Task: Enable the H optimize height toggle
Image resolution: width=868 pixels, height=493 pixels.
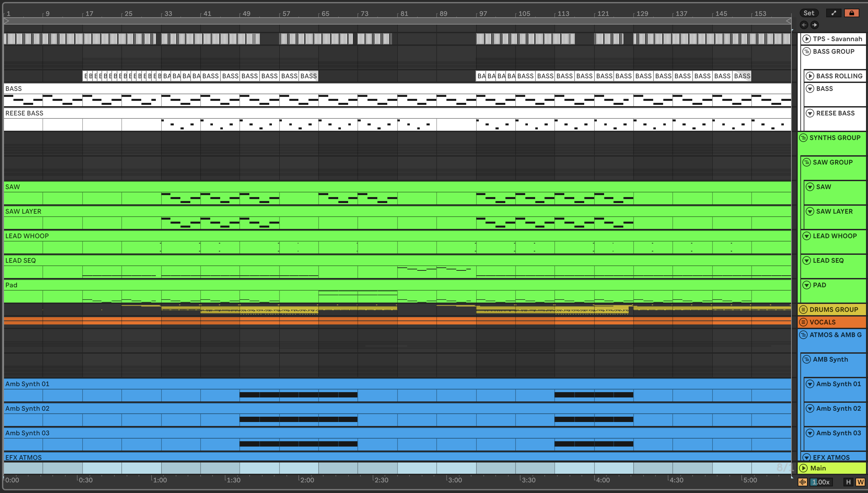Action: pos(848,482)
